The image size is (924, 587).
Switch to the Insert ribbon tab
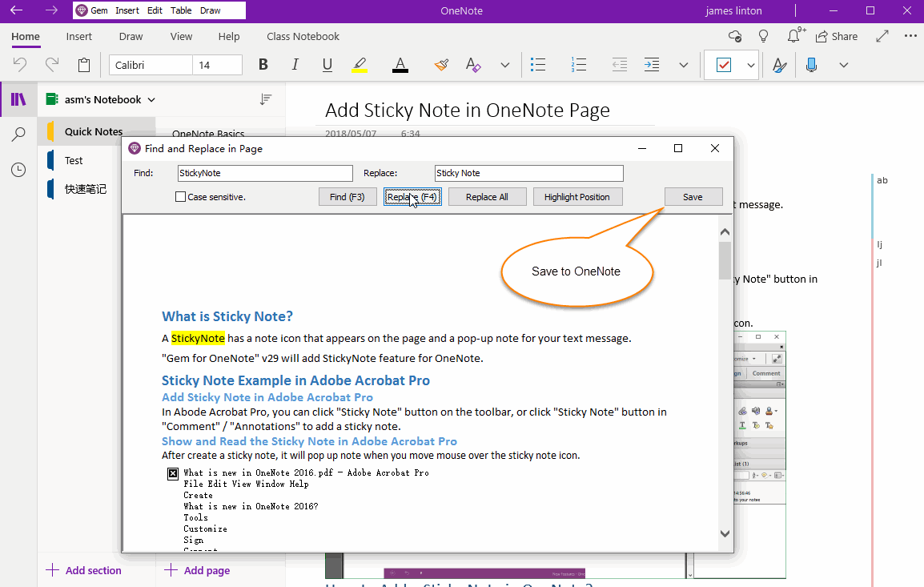(x=79, y=37)
